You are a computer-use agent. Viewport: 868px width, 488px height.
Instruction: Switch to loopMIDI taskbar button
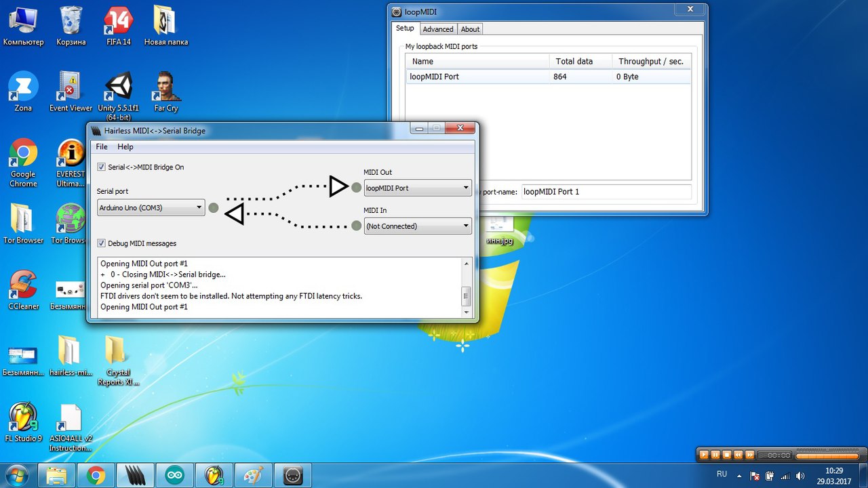[x=292, y=476]
